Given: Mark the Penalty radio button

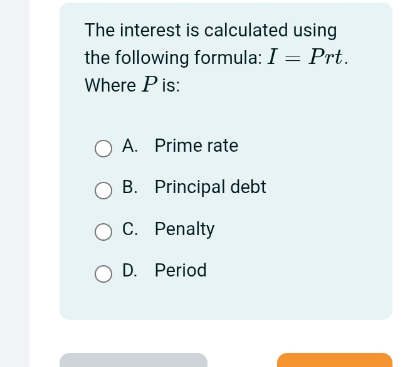Looking at the screenshot, I should pos(103,232).
